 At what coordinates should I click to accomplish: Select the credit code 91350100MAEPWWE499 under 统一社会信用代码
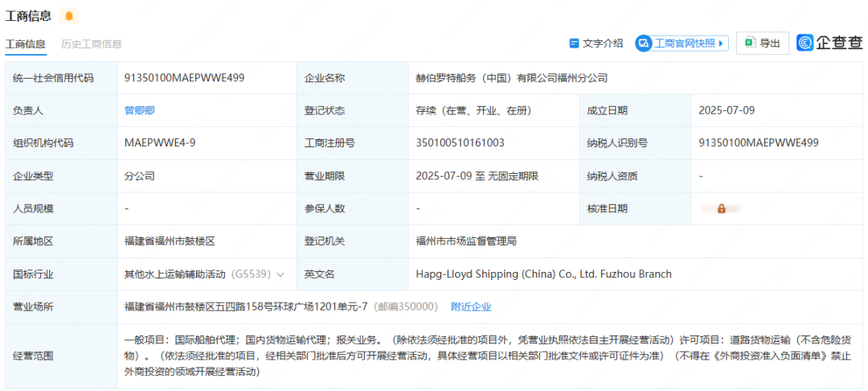(x=185, y=77)
